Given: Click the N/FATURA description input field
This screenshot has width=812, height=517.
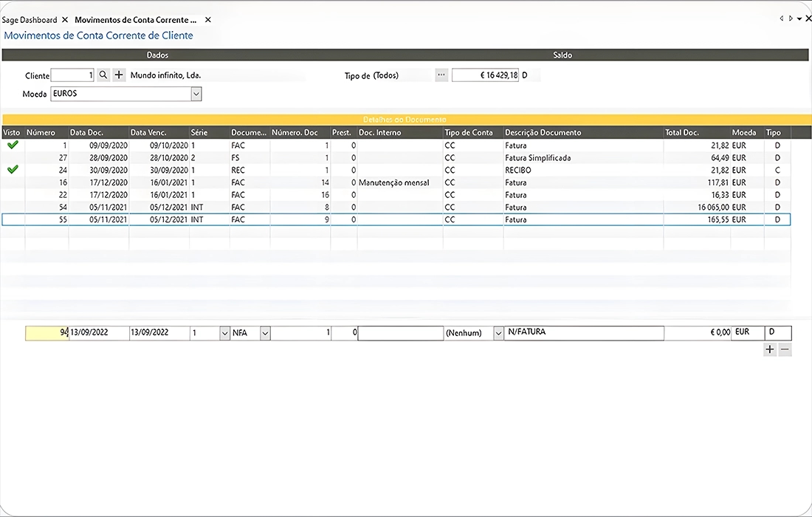Looking at the screenshot, I should coord(584,332).
